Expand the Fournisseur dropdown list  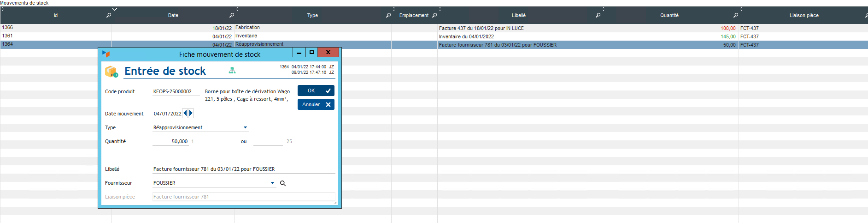(x=272, y=183)
